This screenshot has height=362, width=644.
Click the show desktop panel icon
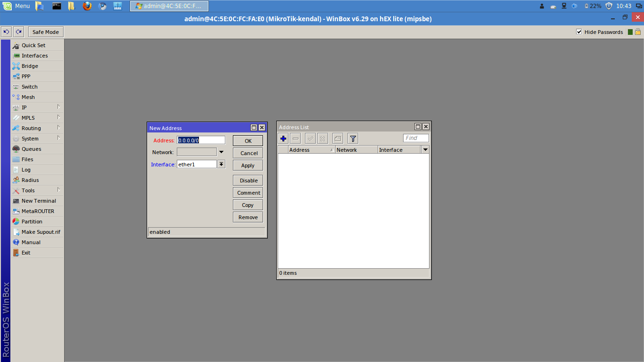point(40,6)
